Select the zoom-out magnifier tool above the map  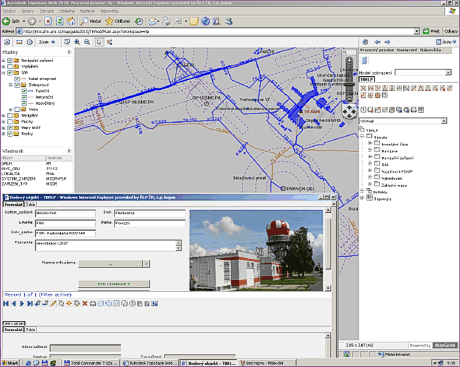[87, 42]
